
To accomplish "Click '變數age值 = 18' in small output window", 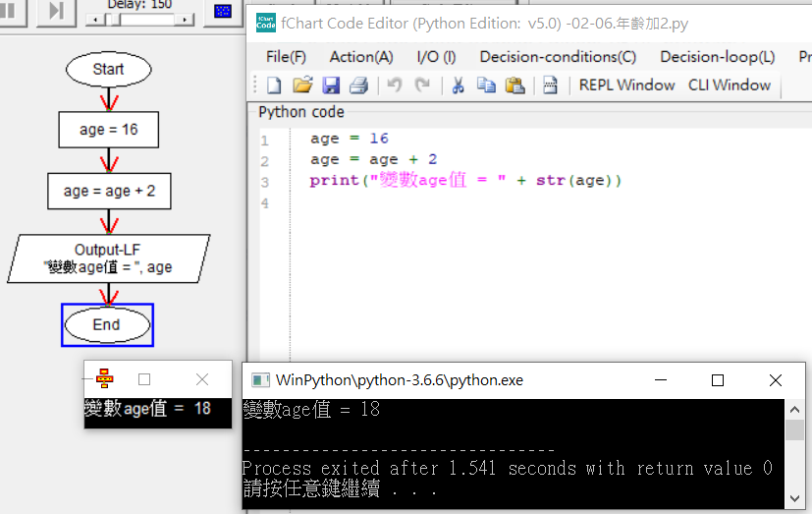I will tap(147, 408).
